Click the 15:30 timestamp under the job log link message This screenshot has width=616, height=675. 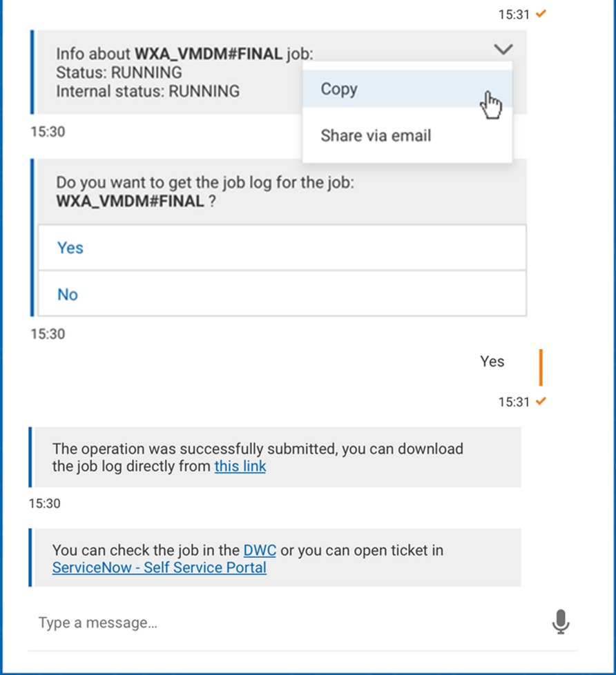45,503
